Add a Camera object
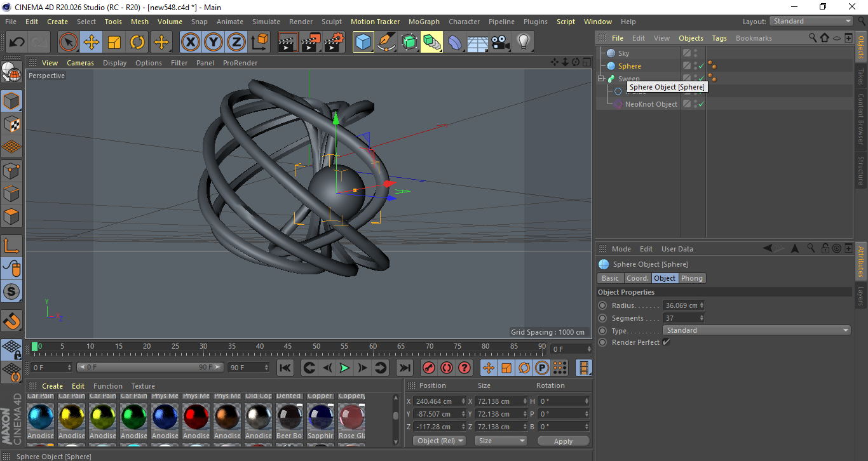 click(500, 43)
